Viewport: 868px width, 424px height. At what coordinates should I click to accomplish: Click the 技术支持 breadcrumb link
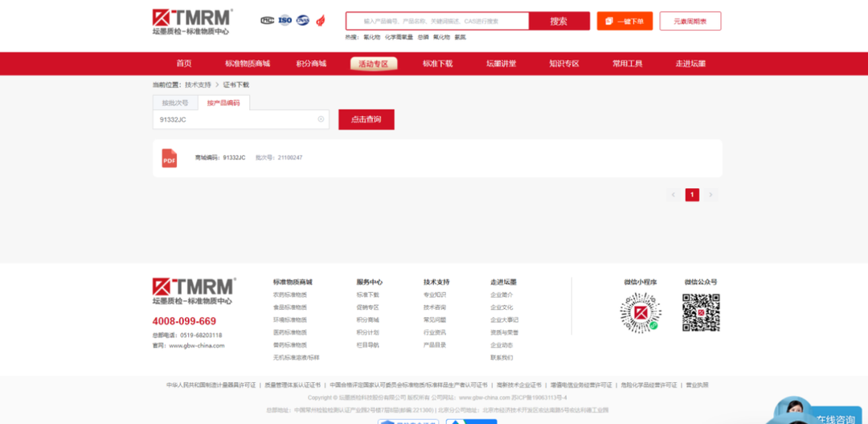tap(198, 84)
